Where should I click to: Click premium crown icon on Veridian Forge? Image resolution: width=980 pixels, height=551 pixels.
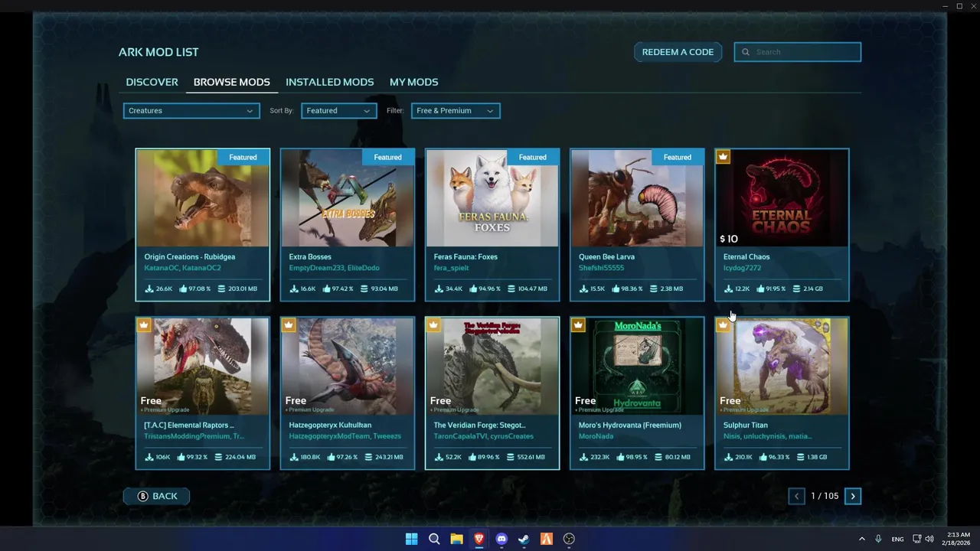(433, 325)
